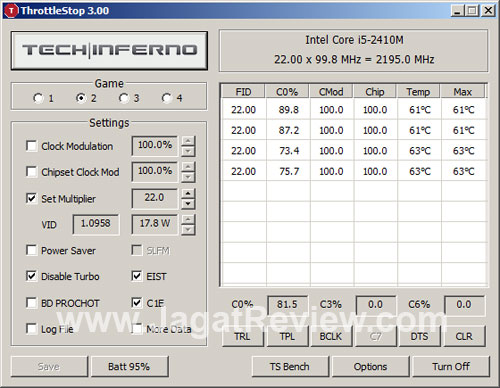The width and height of the screenshot is (500, 388).
Task: Click the DTS button
Action: coord(419,337)
